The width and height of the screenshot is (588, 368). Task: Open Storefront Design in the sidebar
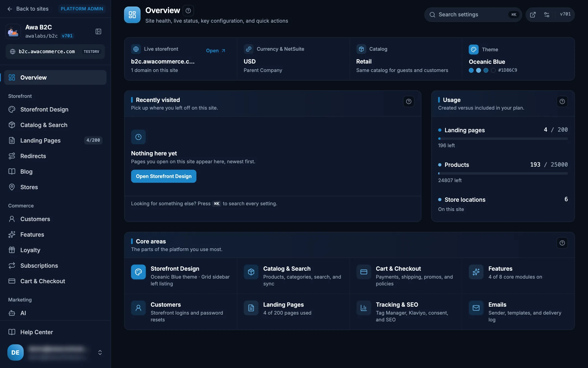pos(55,109)
